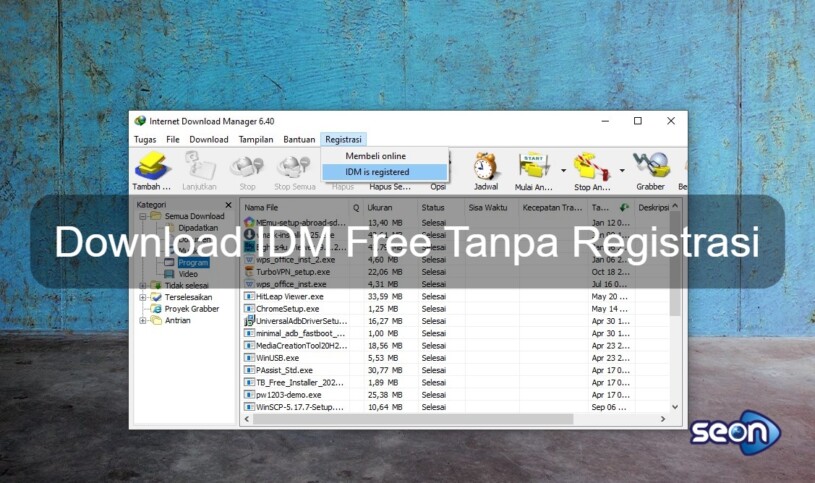Sort by Deskripsi column header
815x483 pixels.
(x=652, y=207)
